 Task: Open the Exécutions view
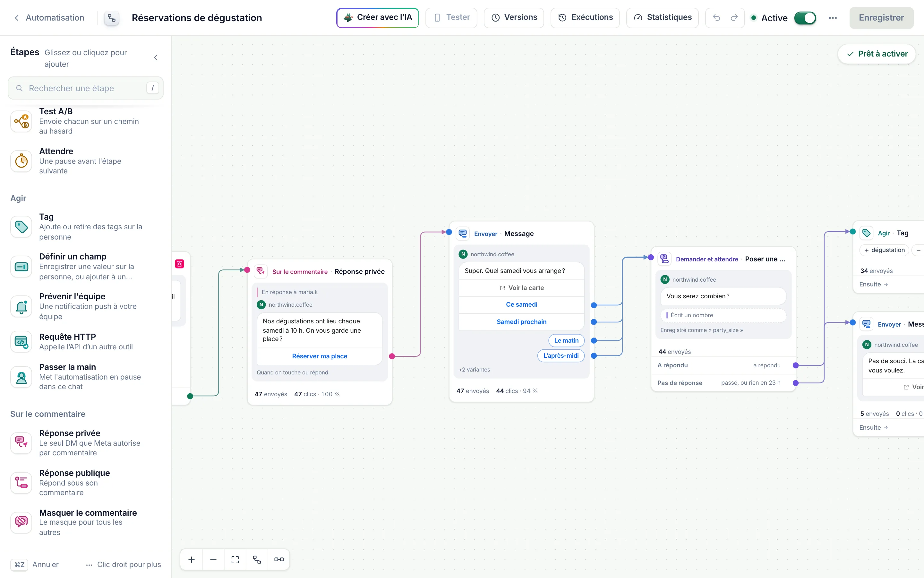[585, 18]
